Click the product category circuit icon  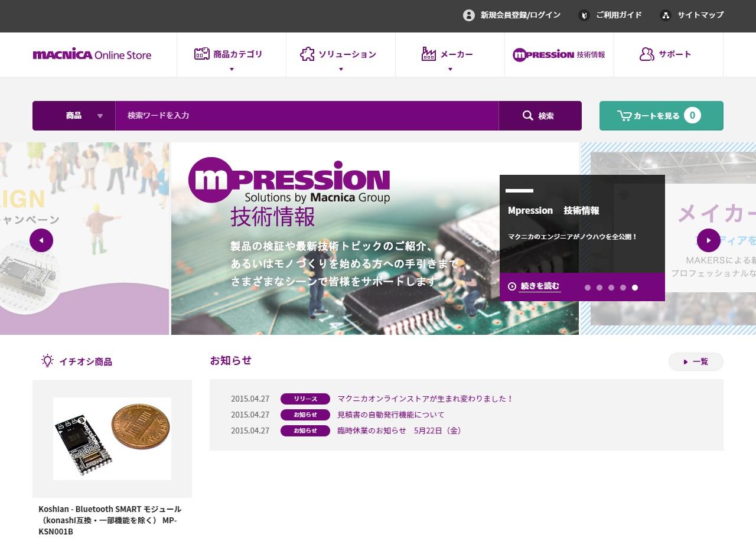click(x=202, y=54)
